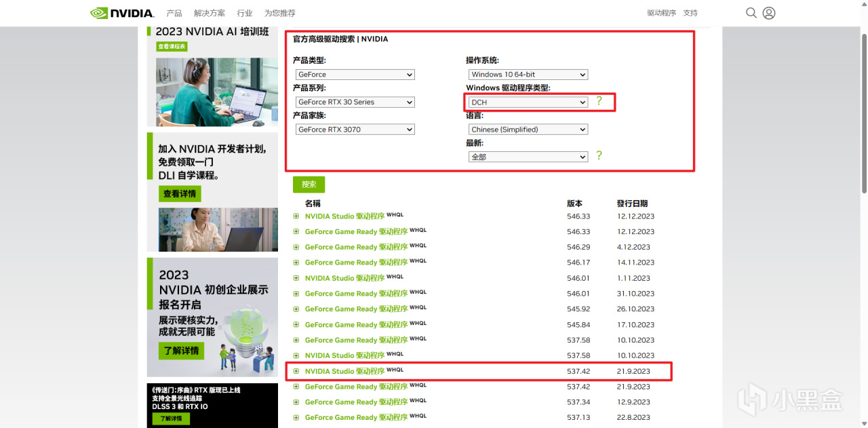The height and width of the screenshot is (428, 868).
Task: Open the 解决方案 menu in the header
Action: pos(210,13)
